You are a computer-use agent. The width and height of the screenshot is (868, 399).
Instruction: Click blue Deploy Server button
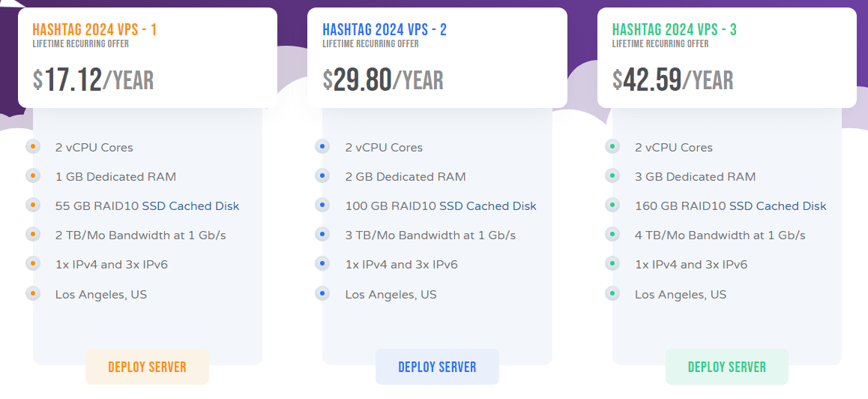(x=437, y=367)
